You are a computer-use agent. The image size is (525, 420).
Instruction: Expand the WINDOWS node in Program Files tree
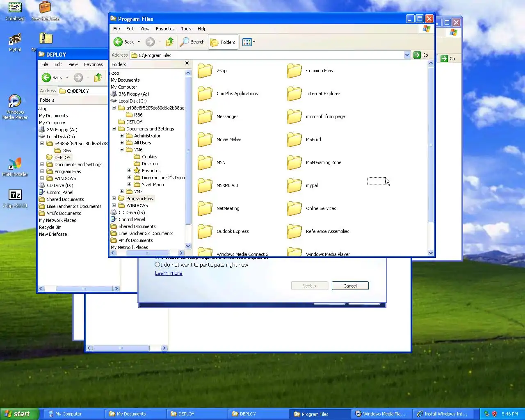[114, 205]
